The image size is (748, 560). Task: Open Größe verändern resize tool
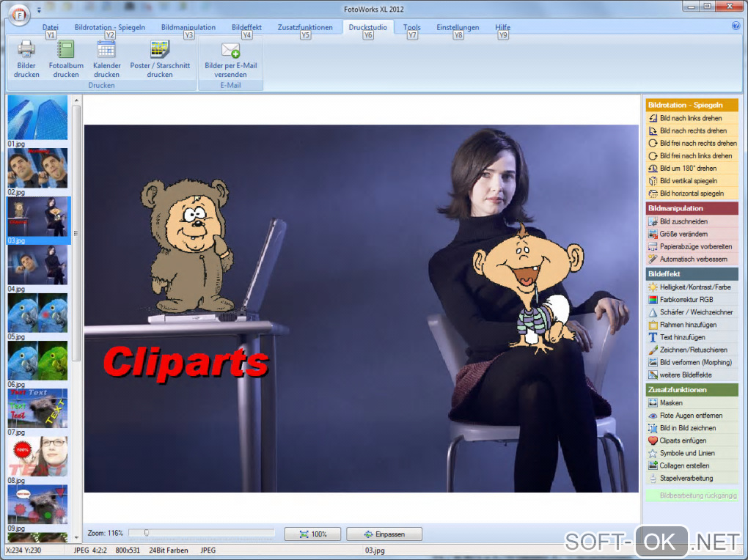pos(692,234)
